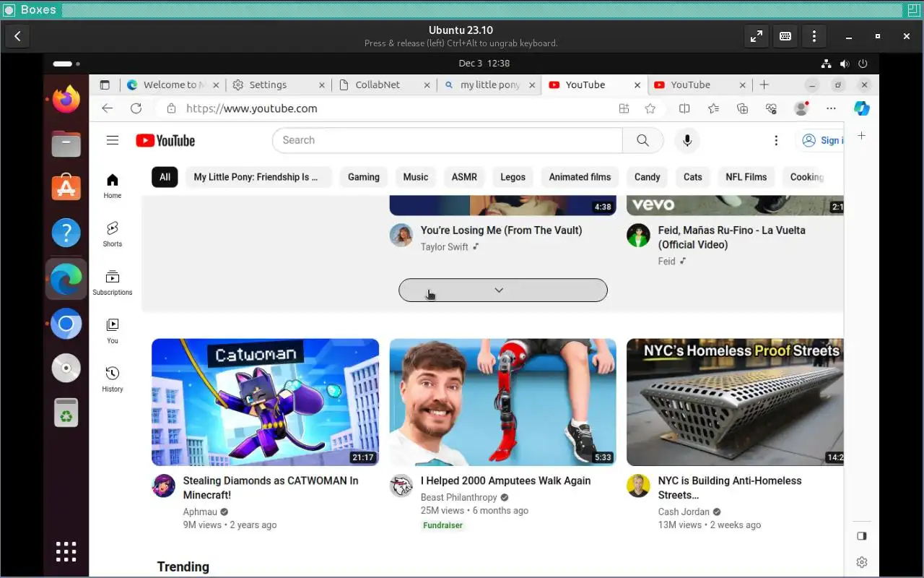This screenshot has height=578, width=924.
Task: Open YouTube settings three-dot menu
Action: point(776,140)
